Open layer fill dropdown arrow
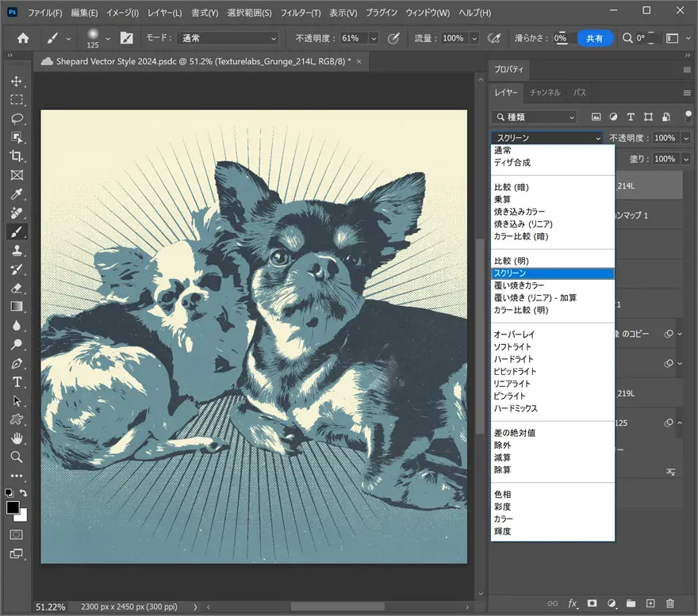The height and width of the screenshot is (616, 698). (x=686, y=159)
